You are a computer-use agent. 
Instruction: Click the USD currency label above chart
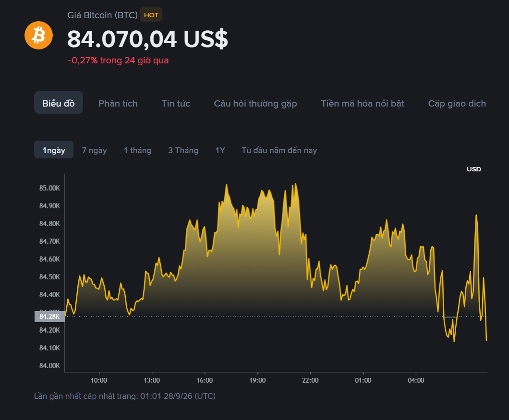point(473,169)
